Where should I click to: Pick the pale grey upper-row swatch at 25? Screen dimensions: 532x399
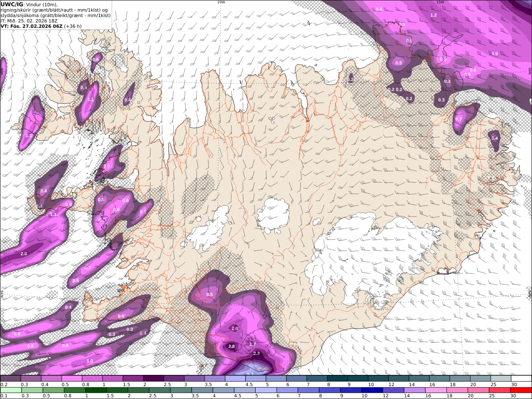501,379
